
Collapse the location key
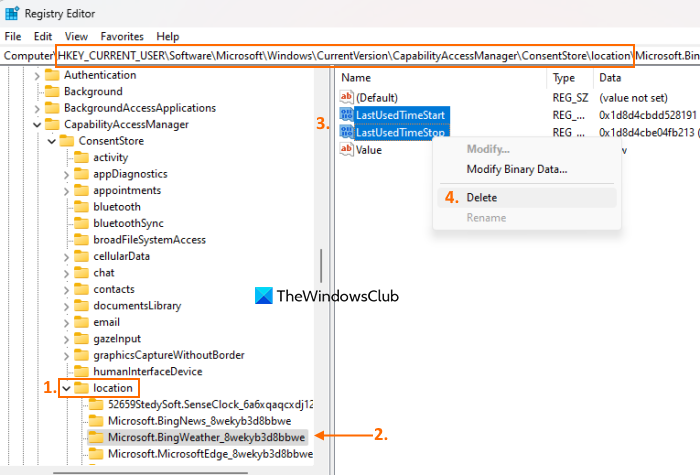coord(67,388)
